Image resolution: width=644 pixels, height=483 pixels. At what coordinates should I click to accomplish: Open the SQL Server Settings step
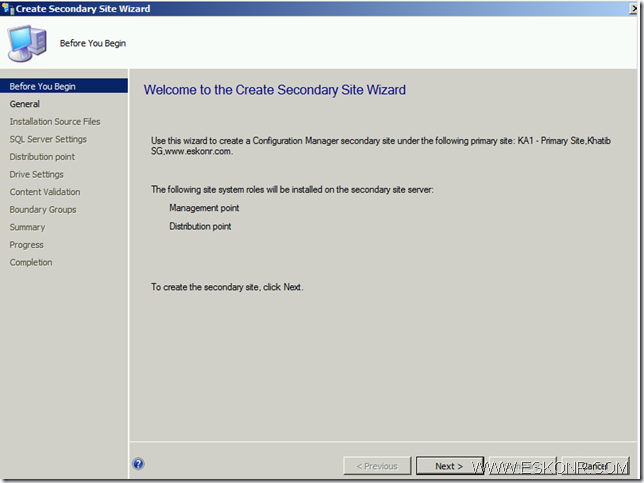point(48,139)
